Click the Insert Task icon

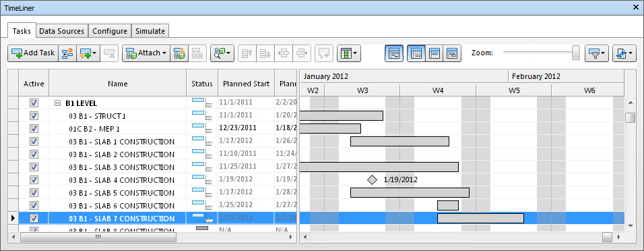(67, 53)
